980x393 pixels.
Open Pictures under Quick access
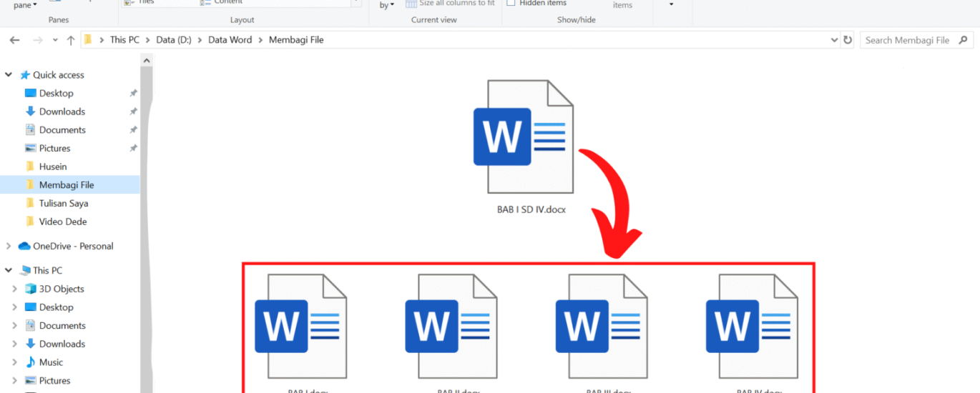pyautogui.click(x=54, y=149)
